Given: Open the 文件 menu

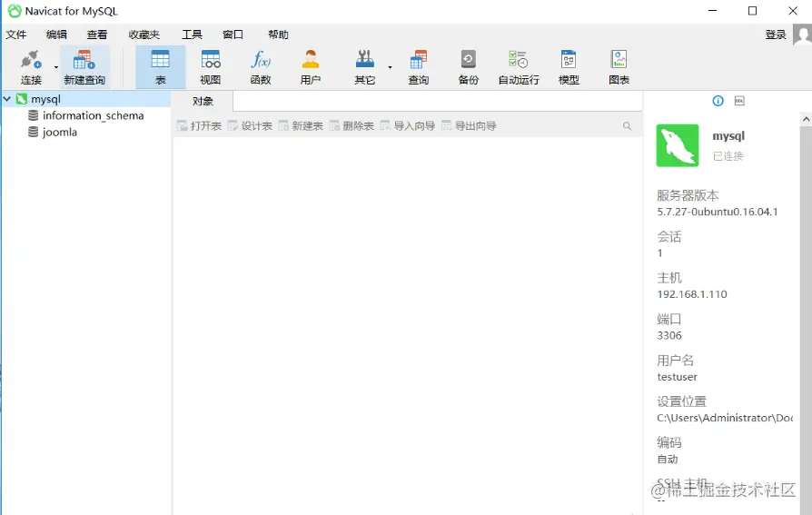Looking at the screenshot, I should click(x=15, y=35).
